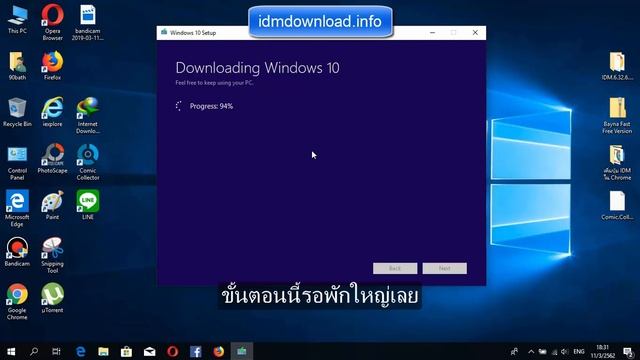Open Facebook app on taskbar
This screenshot has width=640, height=360.
pos(196,351)
